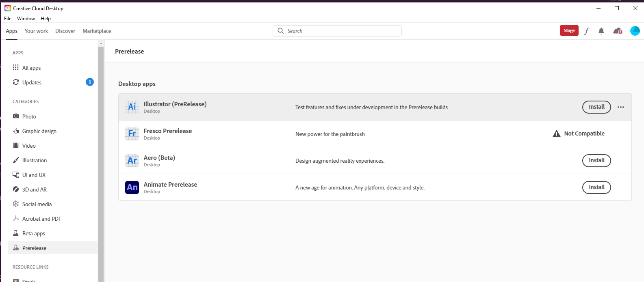Screen dimensions: 644x282
Task: Click "New power for the paintbrush" description
Action: [x=330, y=134]
